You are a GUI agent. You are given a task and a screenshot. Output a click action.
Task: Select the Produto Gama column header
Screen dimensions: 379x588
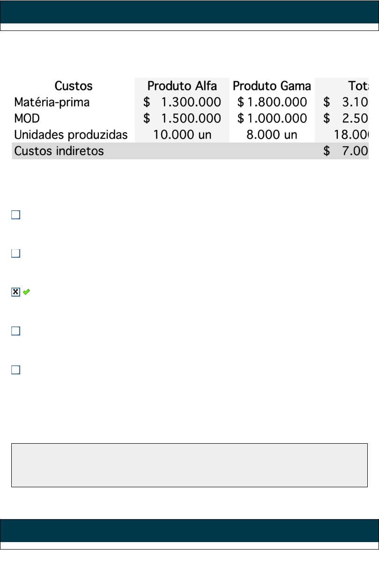[272, 86]
